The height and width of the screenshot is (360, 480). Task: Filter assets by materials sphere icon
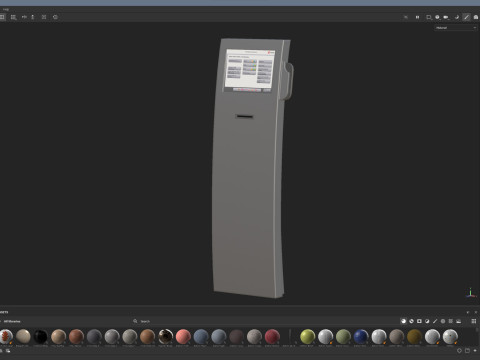[403, 321]
